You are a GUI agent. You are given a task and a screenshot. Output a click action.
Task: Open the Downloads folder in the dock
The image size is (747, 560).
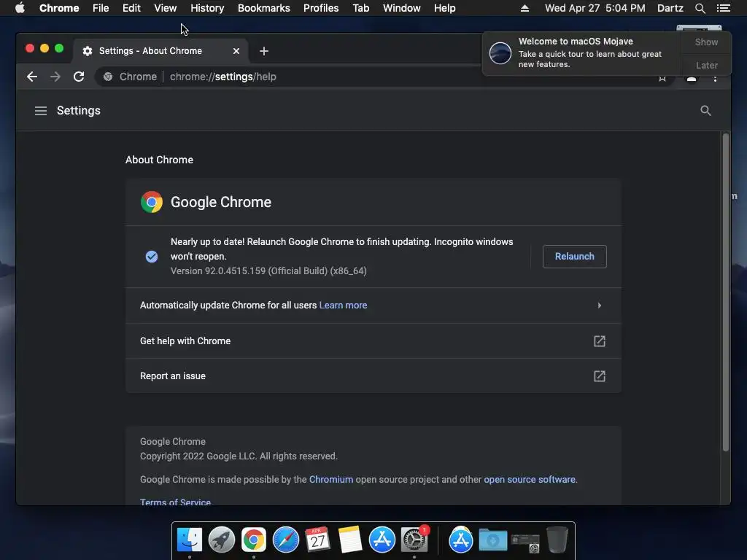tap(493, 540)
